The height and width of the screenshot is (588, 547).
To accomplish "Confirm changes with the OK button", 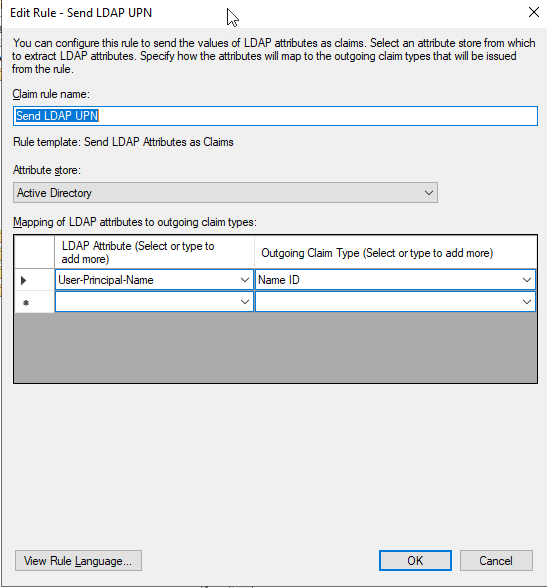I will (415, 561).
